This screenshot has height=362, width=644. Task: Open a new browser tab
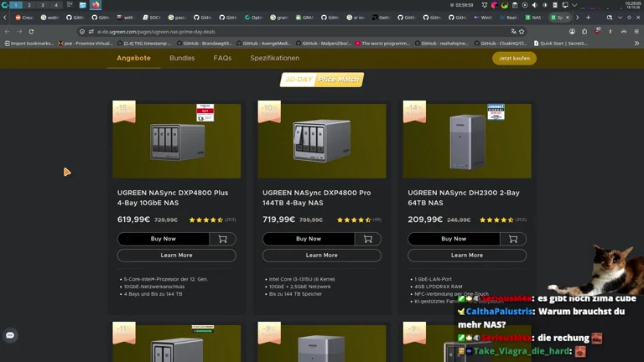[588, 18]
